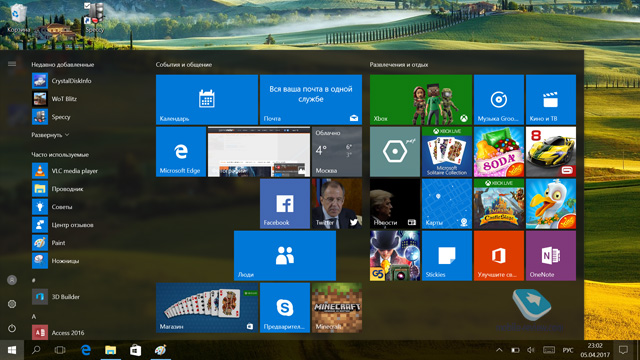Open the Get Office tile (Улучшите св...)
The height and width of the screenshot is (360, 640).
pyautogui.click(x=499, y=256)
